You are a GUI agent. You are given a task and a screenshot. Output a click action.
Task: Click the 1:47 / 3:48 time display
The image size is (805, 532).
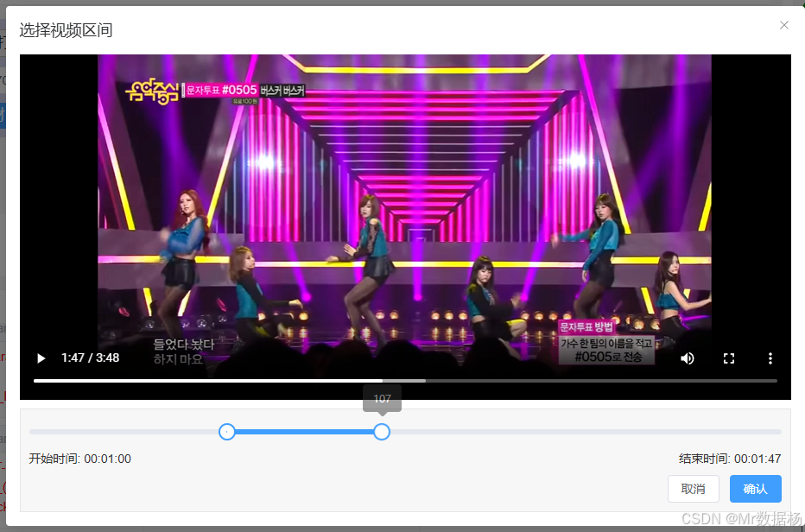tap(91, 358)
